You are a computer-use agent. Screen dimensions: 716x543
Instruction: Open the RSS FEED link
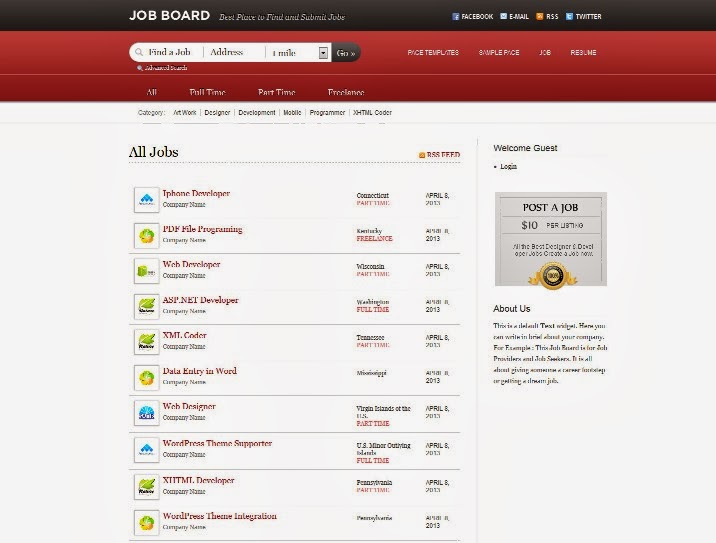(443, 155)
